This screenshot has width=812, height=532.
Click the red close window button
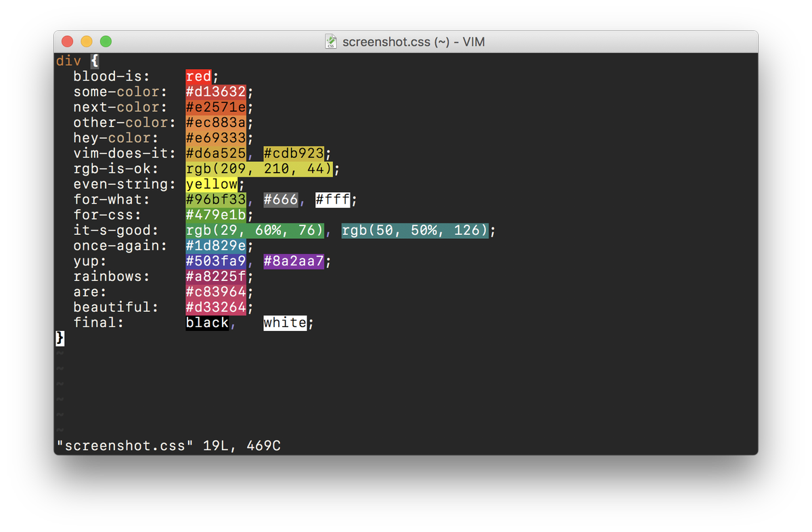(x=68, y=42)
